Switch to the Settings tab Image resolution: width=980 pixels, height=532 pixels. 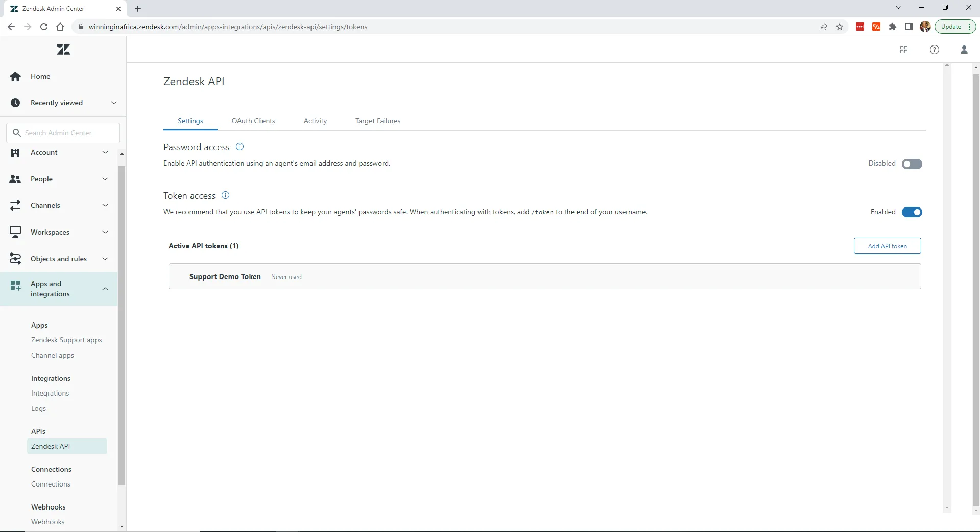pyautogui.click(x=190, y=121)
